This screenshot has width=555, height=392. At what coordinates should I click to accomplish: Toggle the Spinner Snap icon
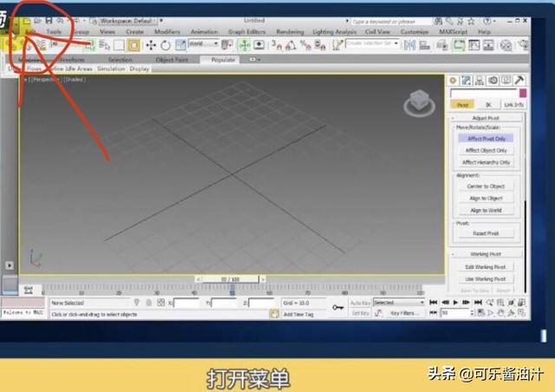tap(320, 45)
